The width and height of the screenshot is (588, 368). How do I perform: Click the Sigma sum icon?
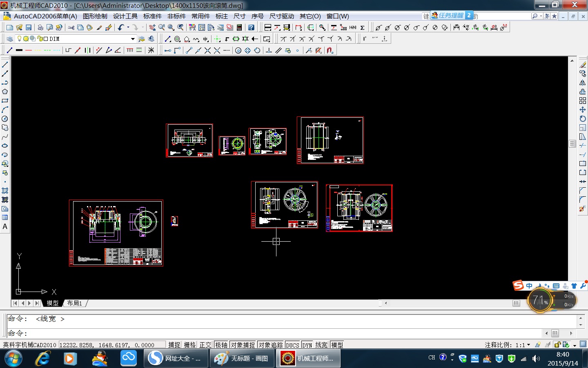point(362,27)
